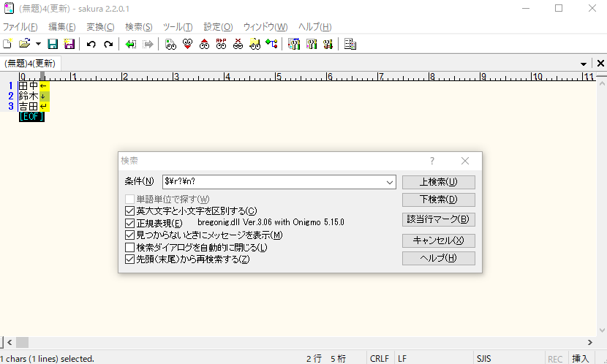
Task: Click the Save floppy disk icon
Action: [53, 45]
